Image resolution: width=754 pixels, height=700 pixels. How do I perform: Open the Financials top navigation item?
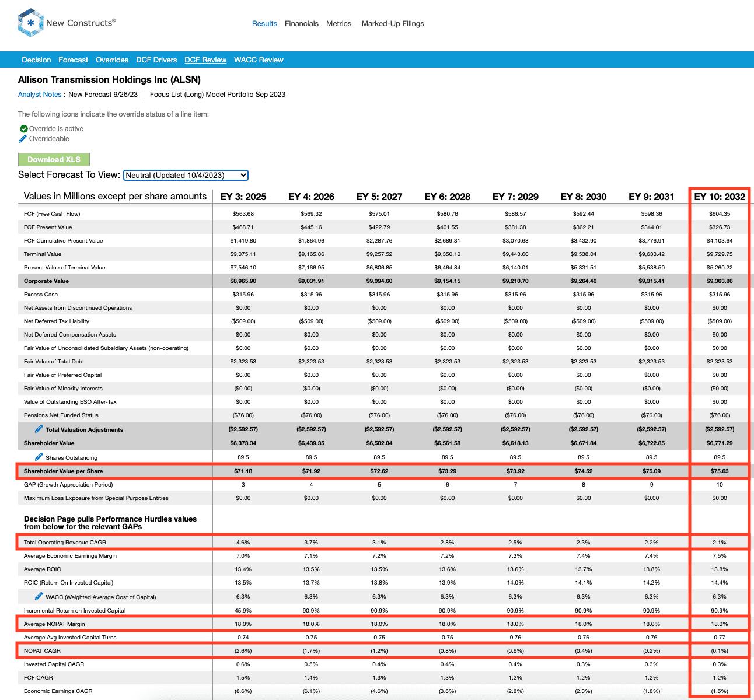(x=302, y=24)
